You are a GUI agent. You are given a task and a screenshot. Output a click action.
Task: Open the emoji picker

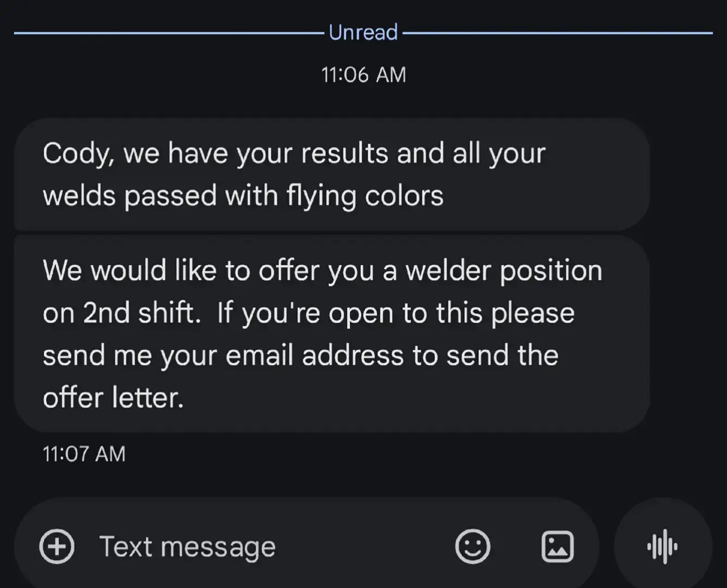pyautogui.click(x=472, y=546)
